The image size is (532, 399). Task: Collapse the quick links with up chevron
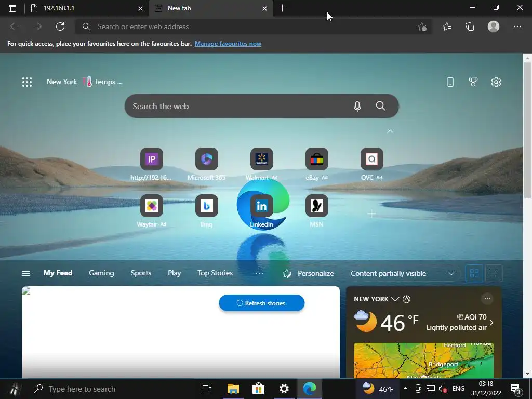click(390, 131)
